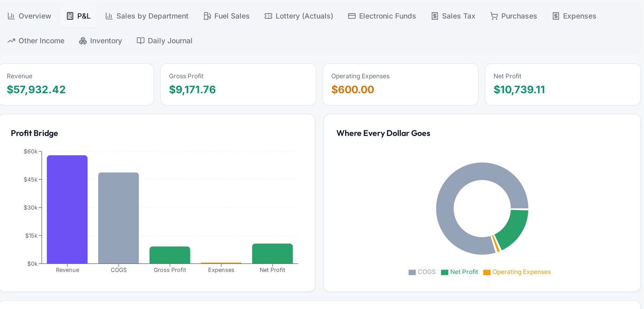Select the green Net Profit bar
The width and height of the screenshot is (644, 309).
[272, 253]
